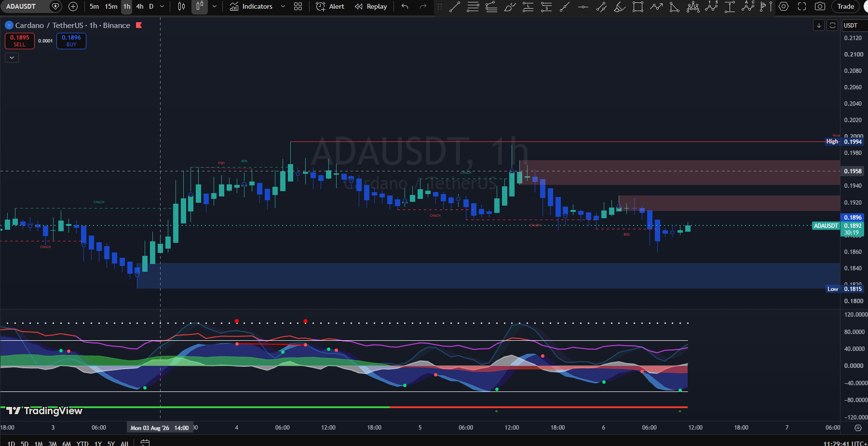Screen dimensions: 868x446
Task: Select the price range measure tool
Action: (x=730, y=6)
